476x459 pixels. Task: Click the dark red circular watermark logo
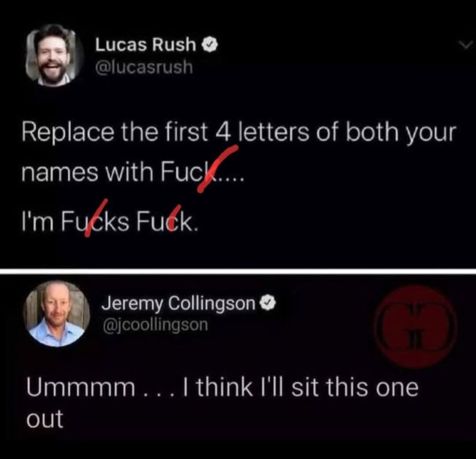click(416, 327)
